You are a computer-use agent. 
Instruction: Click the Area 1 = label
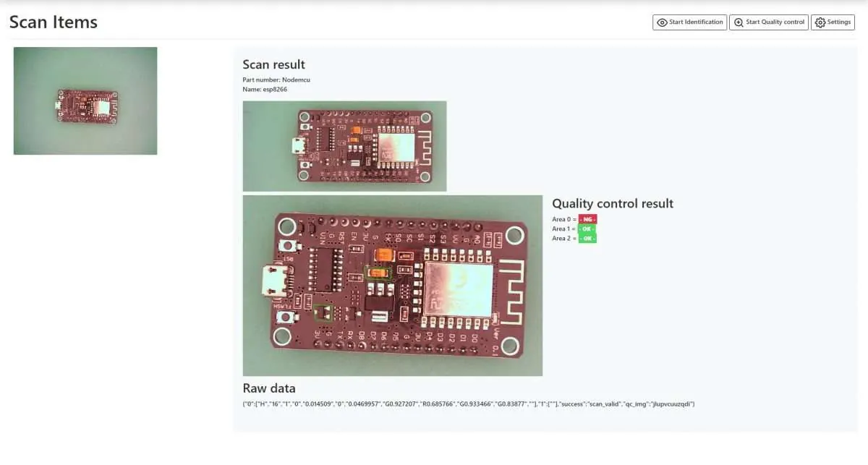(x=564, y=229)
